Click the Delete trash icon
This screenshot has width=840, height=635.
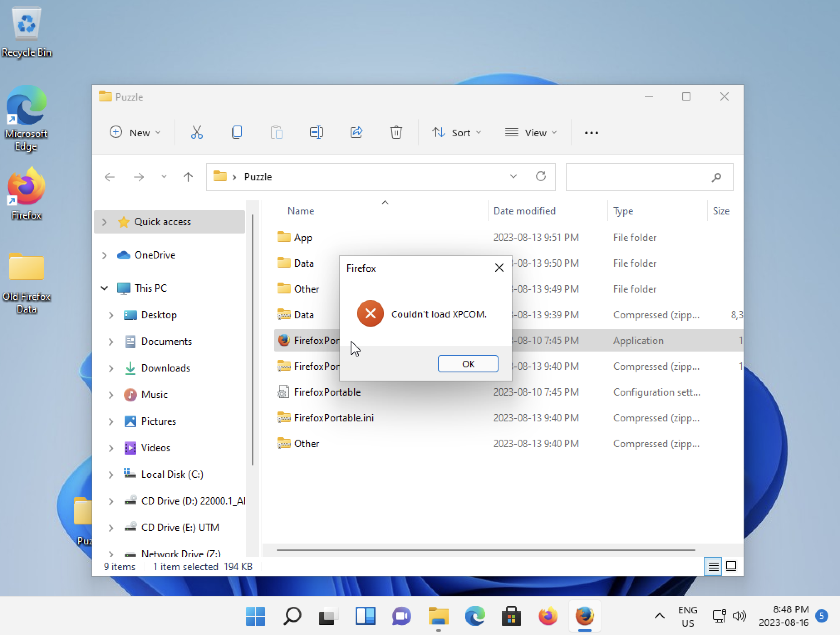click(396, 133)
